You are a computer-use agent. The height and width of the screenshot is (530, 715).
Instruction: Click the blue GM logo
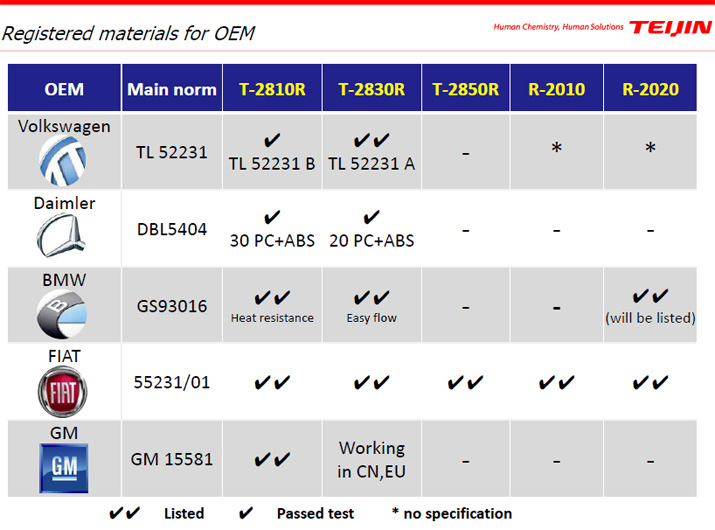tap(64, 468)
